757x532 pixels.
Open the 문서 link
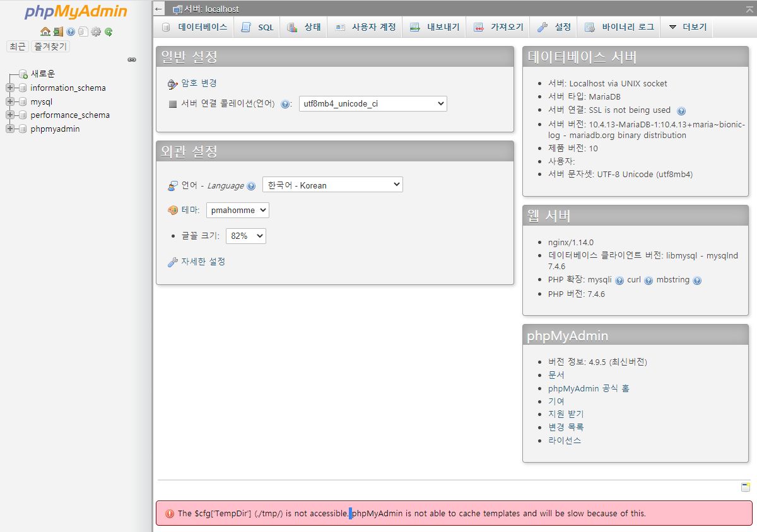556,375
